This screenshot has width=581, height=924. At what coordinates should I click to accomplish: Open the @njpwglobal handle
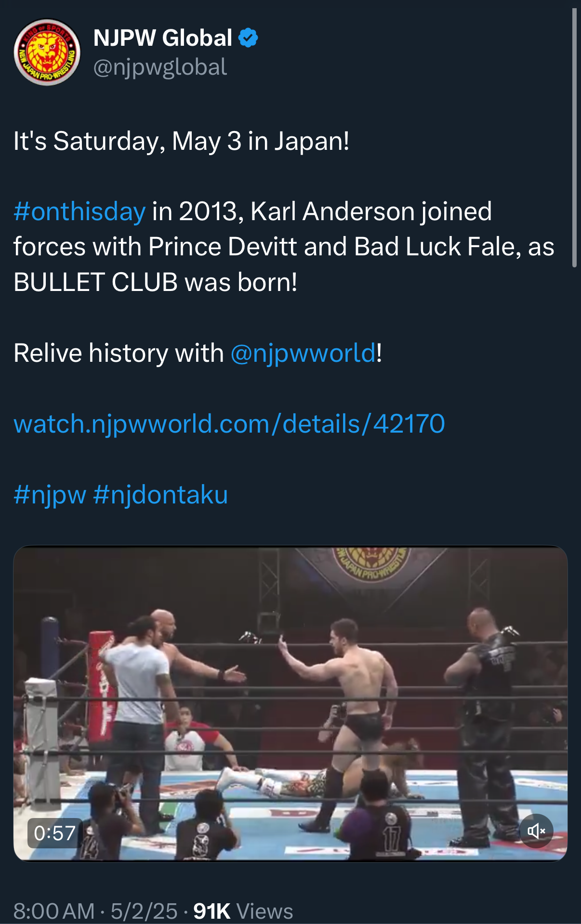click(x=160, y=67)
